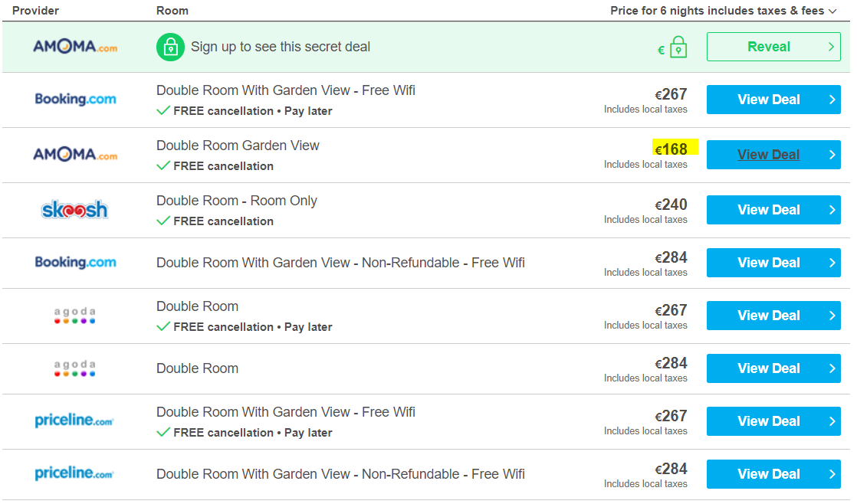Screen dimensions: 857x504
Task: View Deal for skoosh Room Only €240
Action: (x=773, y=210)
